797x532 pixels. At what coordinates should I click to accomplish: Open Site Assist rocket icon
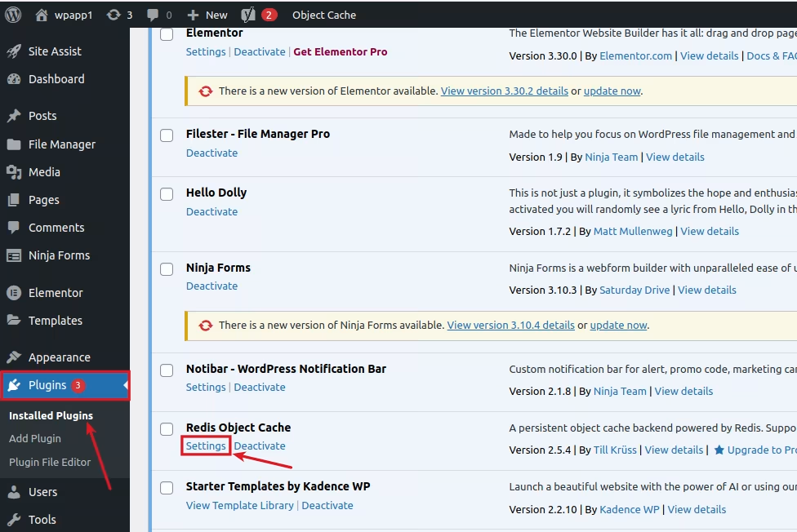(14, 51)
